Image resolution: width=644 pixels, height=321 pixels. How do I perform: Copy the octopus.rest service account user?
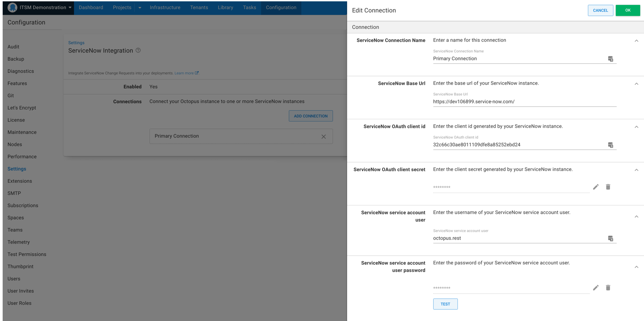click(x=610, y=238)
